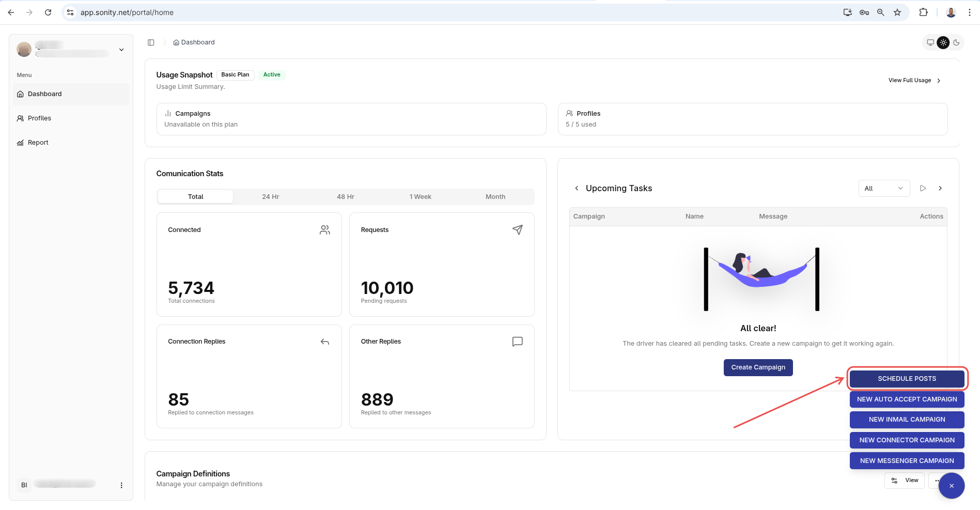Open Chrome three-dot menu

coord(970,12)
